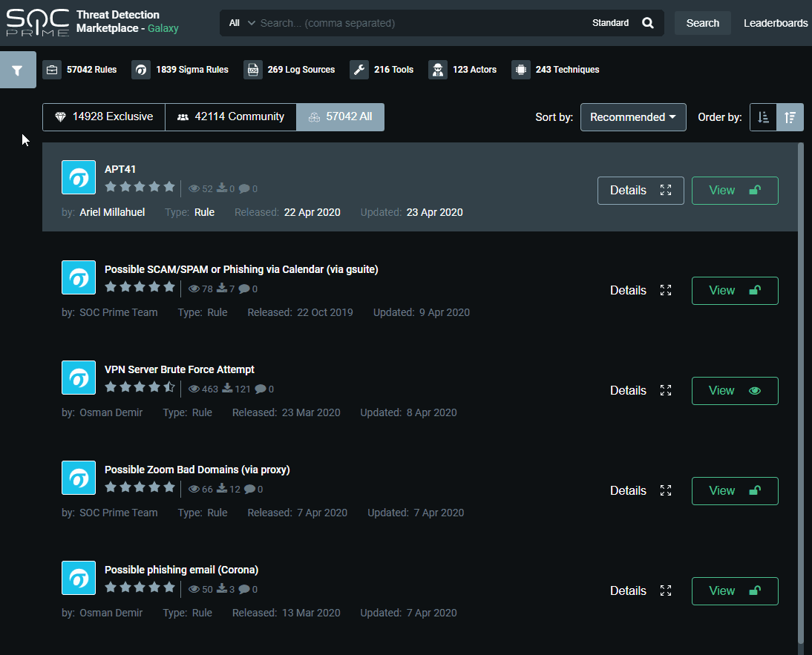
Task: Click the 216 Tools label
Action: point(393,70)
